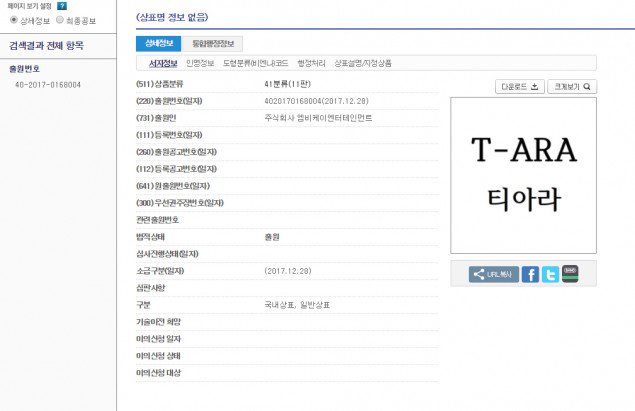Viewport: 635px width, 411px height.
Task: Share the trademark on Facebook
Action: pyautogui.click(x=530, y=274)
